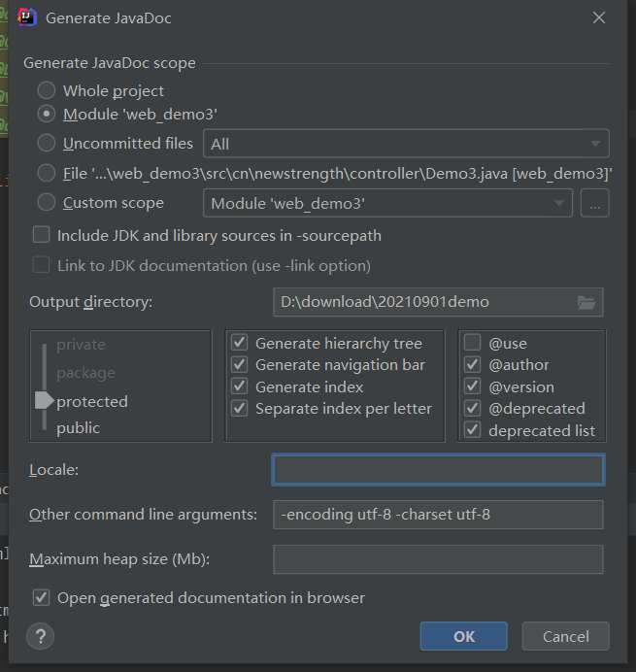
Task: Open the Uncommitted files 'All' dropdown
Action: pos(405,144)
